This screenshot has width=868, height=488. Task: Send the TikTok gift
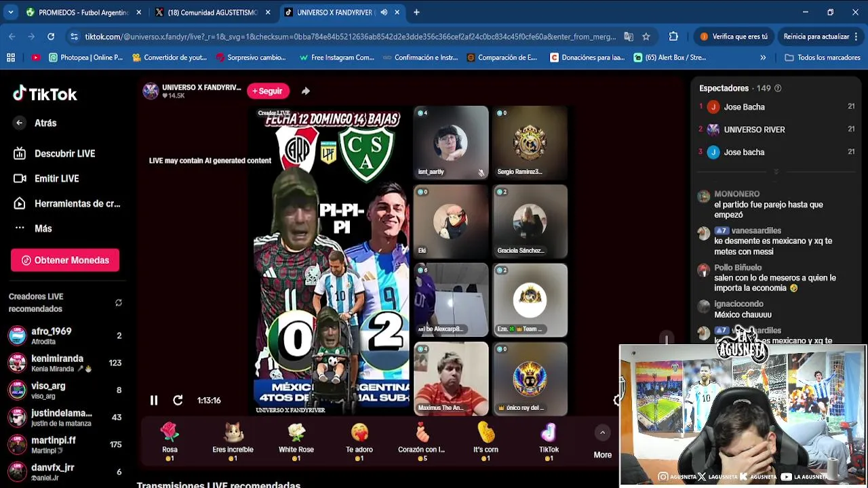(549, 441)
